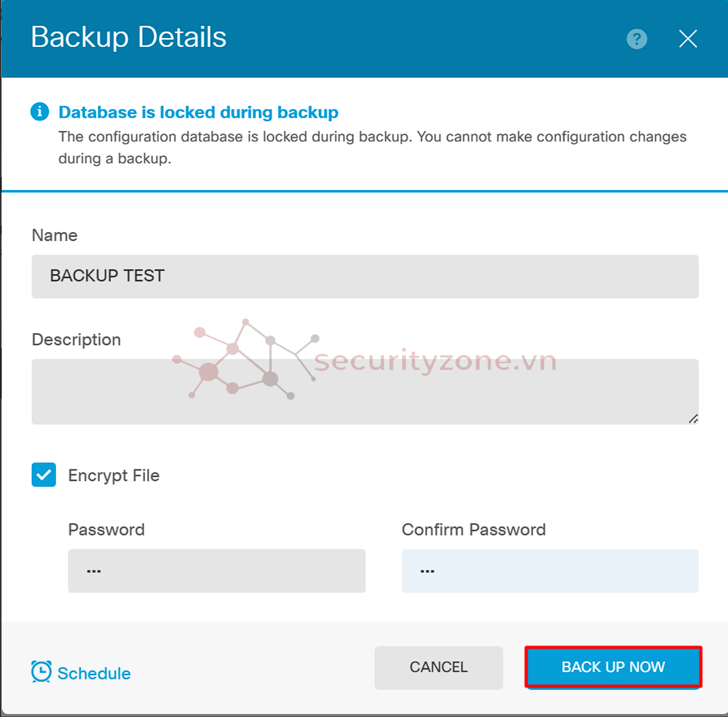
Task: Click the blue info icon
Action: (x=40, y=112)
